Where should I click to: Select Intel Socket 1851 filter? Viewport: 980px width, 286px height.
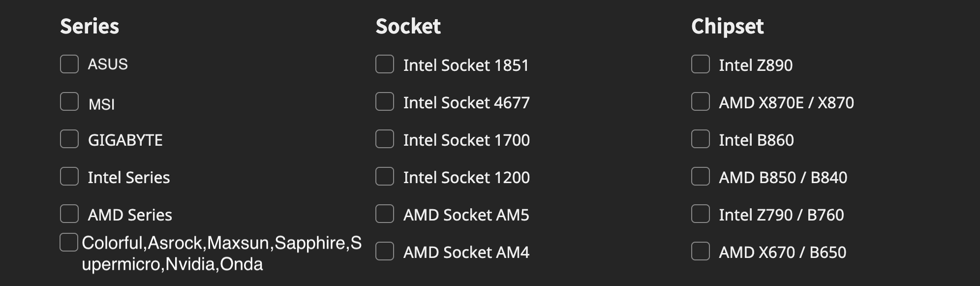click(385, 64)
